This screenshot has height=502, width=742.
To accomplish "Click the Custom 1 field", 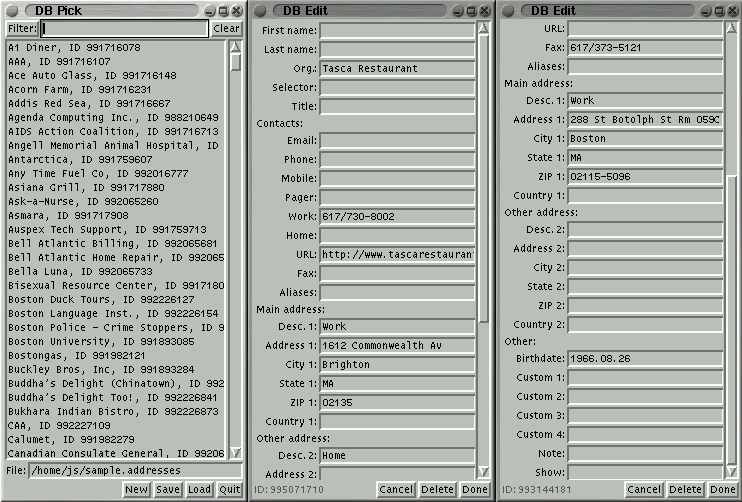I will pyautogui.click(x=645, y=378).
